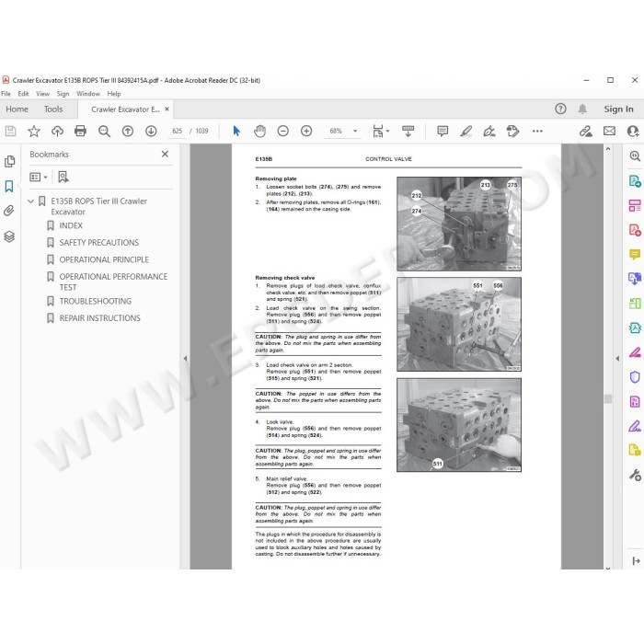Open the zoom level dropdown

[x=355, y=131]
